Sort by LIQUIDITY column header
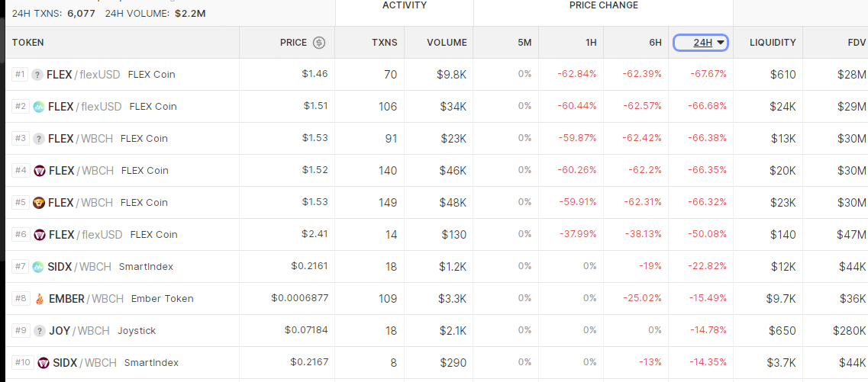This screenshot has height=382, width=868. click(x=773, y=43)
